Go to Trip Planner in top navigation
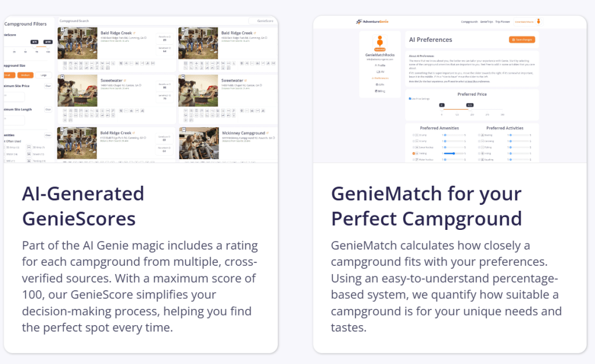595x364 pixels. click(503, 21)
